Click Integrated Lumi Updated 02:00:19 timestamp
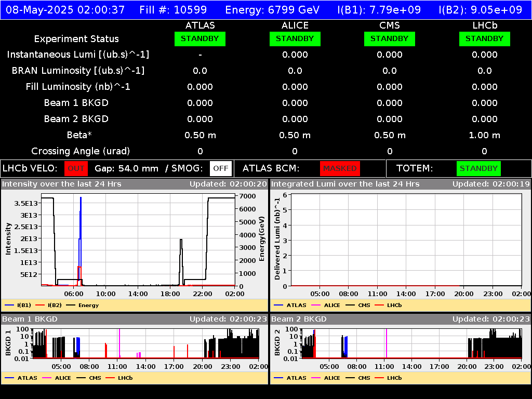 tap(491, 184)
